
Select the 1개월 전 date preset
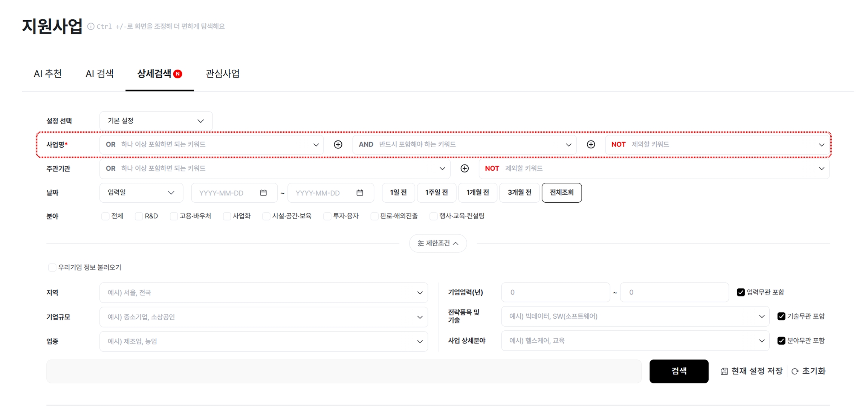tap(477, 192)
